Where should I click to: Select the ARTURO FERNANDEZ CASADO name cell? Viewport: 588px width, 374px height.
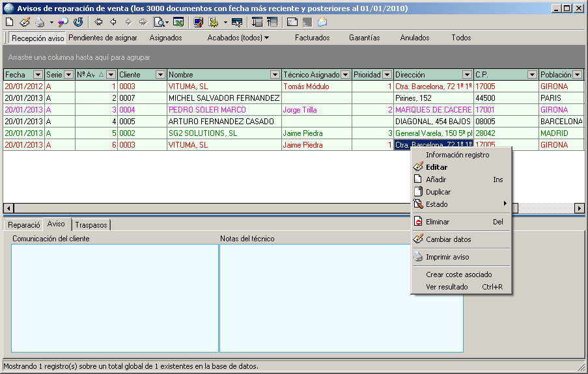point(224,122)
